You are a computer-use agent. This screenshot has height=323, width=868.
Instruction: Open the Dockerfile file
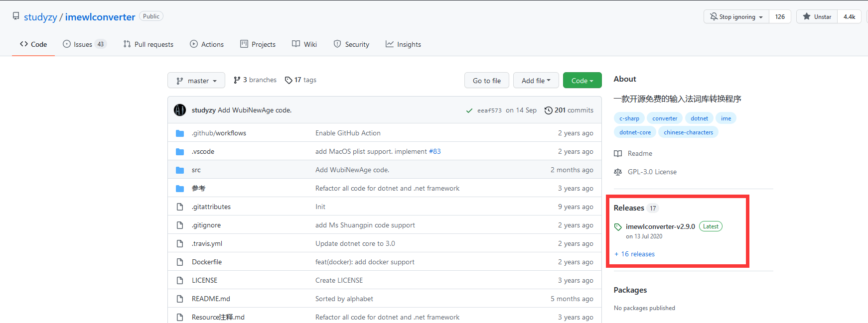207,262
